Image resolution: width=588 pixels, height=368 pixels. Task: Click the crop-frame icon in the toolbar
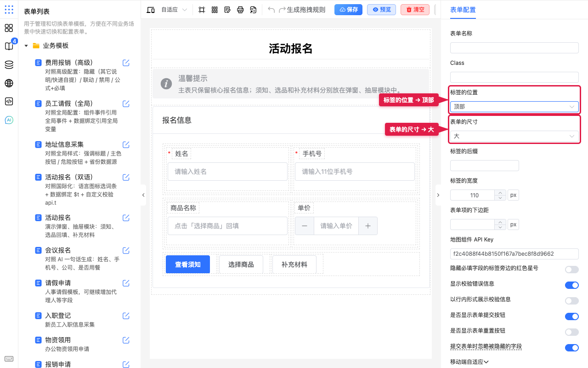[x=202, y=10]
